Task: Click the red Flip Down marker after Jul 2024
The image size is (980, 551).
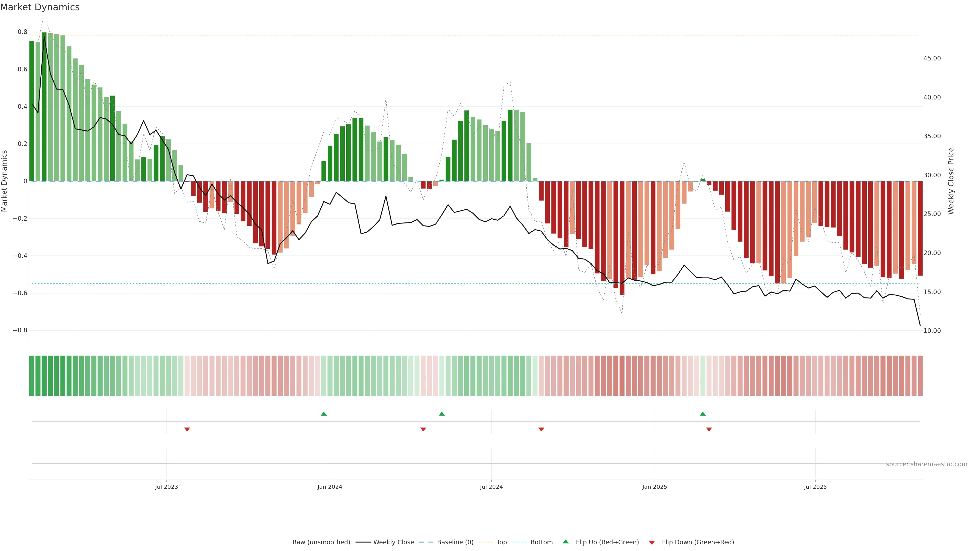Action: click(541, 429)
